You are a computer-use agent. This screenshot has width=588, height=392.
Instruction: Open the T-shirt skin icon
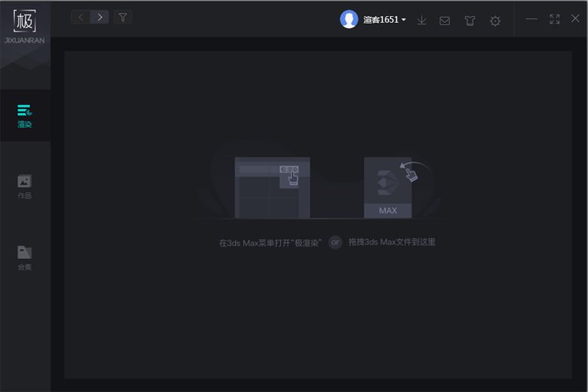[470, 21]
